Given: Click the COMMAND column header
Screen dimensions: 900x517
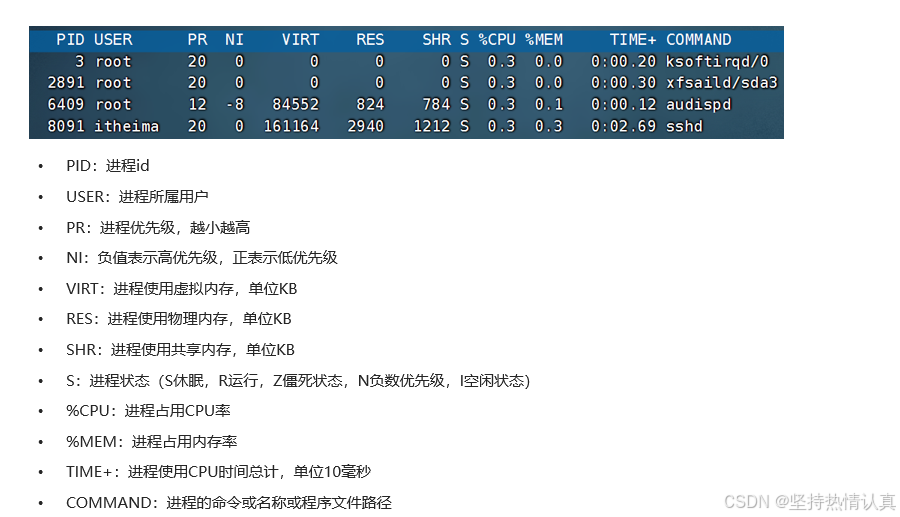Looking at the screenshot, I should [699, 40].
